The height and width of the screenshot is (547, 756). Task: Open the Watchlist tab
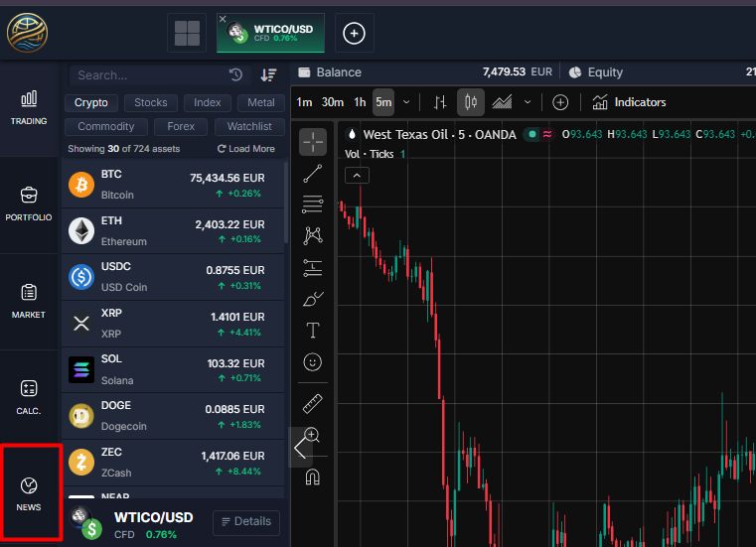(249, 126)
